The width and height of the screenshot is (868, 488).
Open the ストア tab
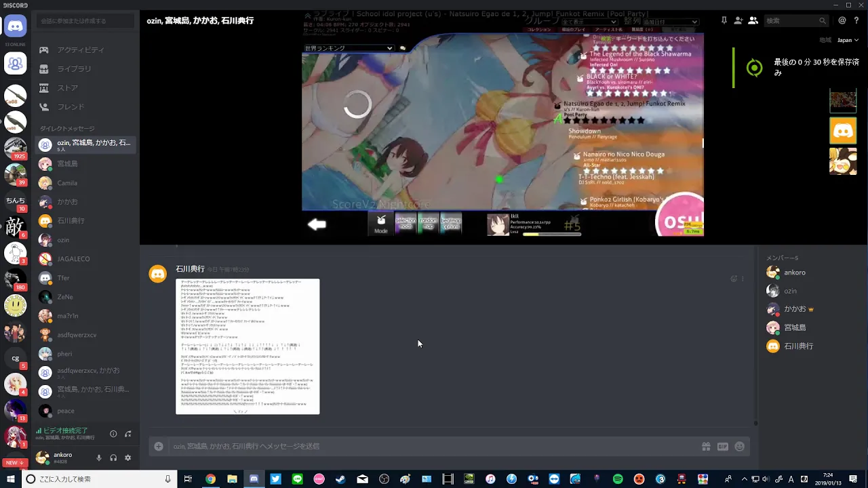(85, 87)
